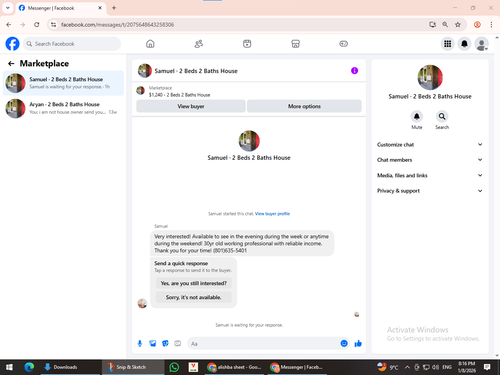Click the Search Facebook field
Screen dimensions: 500x375
click(72, 44)
